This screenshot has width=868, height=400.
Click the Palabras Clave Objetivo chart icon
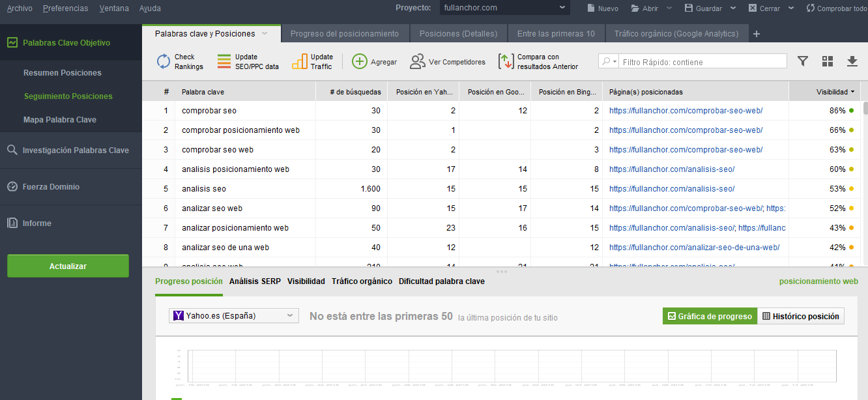[x=12, y=42]
